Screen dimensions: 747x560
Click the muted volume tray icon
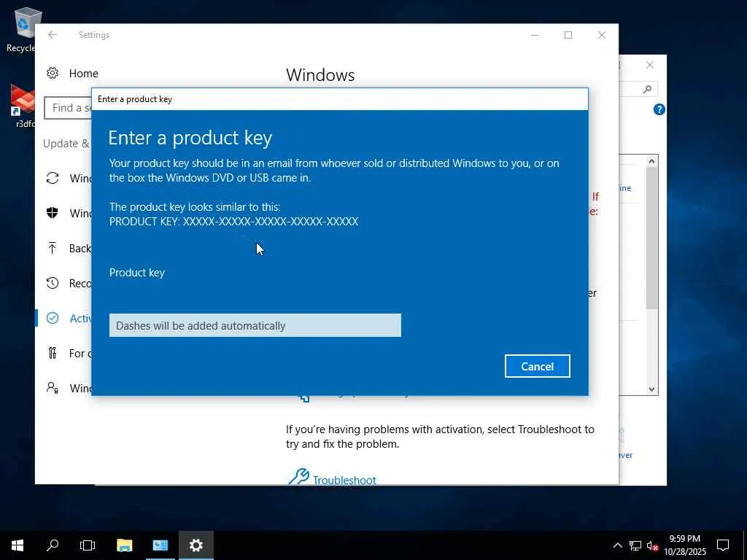pyautogui.click(x=652, y=545)
